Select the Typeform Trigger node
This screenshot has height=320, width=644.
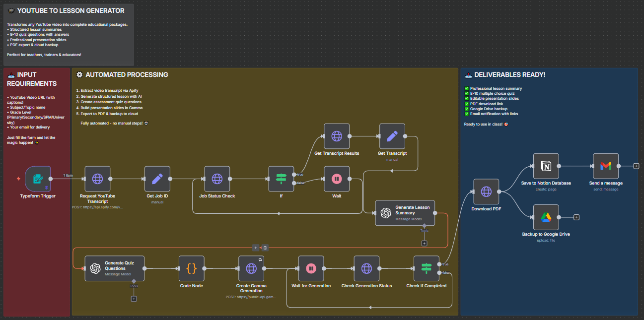(38, 179)
